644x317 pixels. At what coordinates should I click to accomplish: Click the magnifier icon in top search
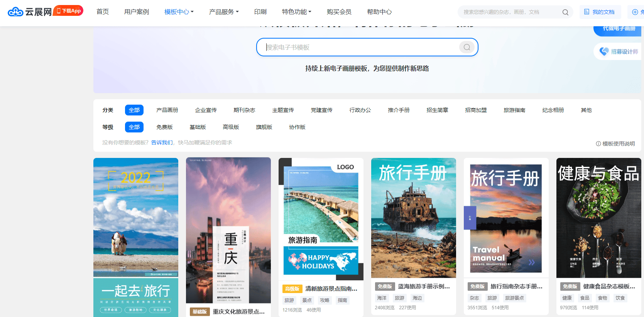click(x=565, y=12)
